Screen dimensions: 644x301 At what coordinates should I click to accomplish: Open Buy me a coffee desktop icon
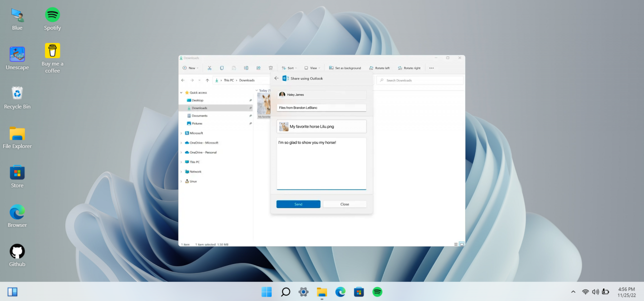click(x=52, y=58)
